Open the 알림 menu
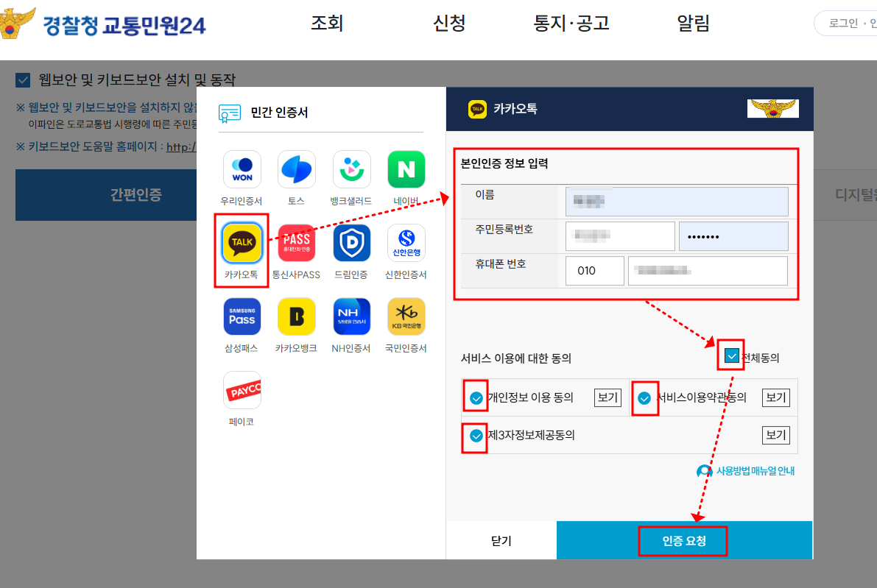Viewport: 877px width, 588px height. point(693,24)
